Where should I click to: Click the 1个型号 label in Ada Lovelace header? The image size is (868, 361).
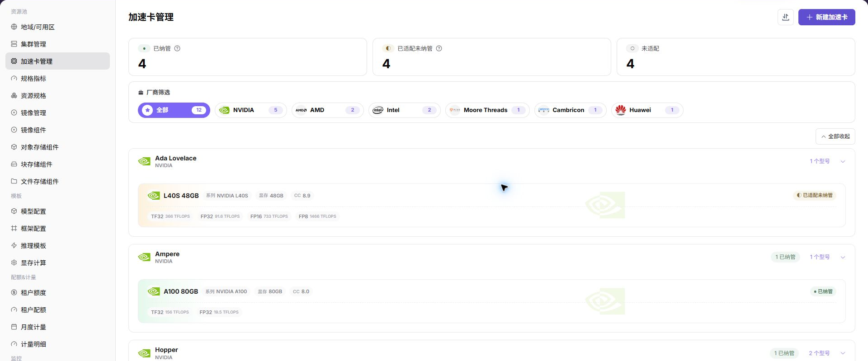tap(820, 161)
